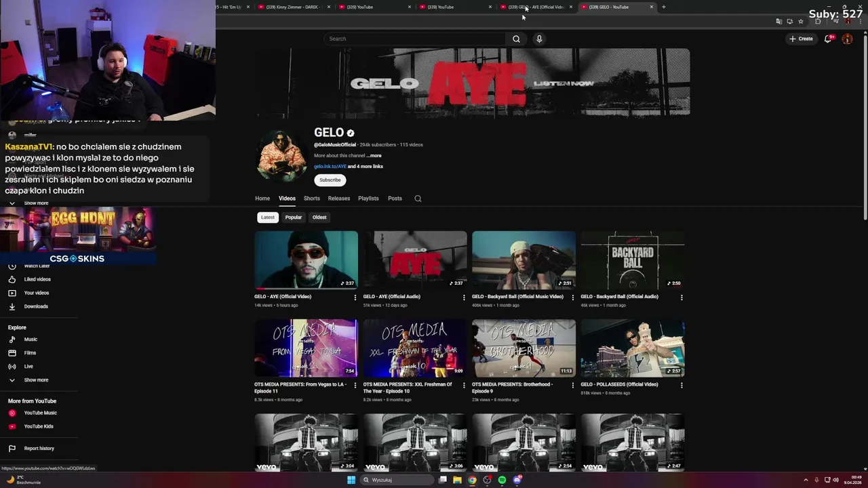Open Report history link
This screenshot has height=488, width=868.
[39, 449]
